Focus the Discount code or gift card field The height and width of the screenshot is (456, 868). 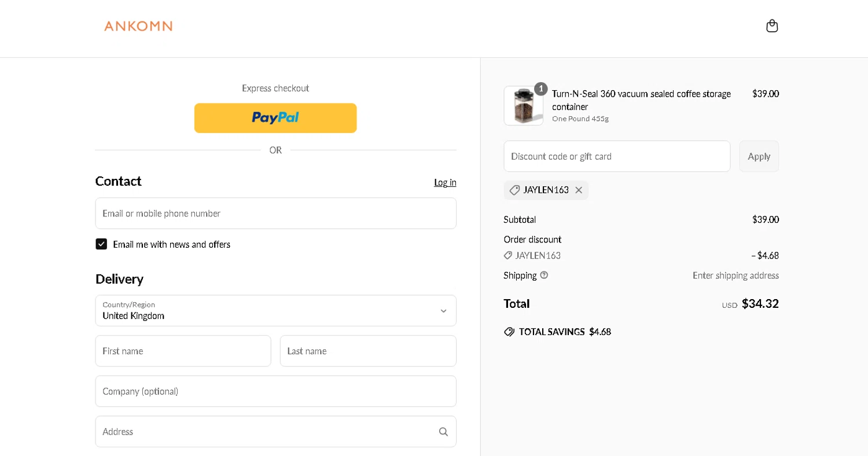[x=617, y=156]
